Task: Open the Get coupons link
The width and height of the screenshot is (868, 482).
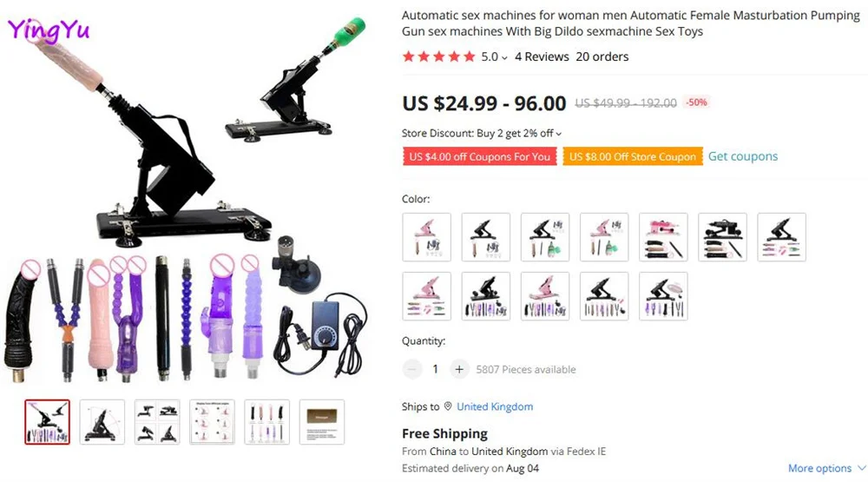Action: 743,156
